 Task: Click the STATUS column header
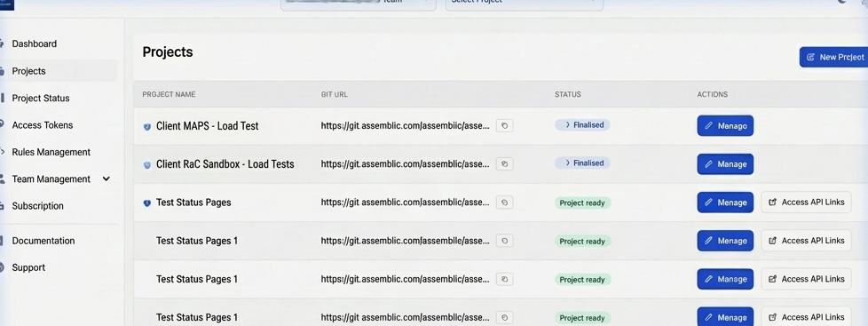click(x=568, y=95)
